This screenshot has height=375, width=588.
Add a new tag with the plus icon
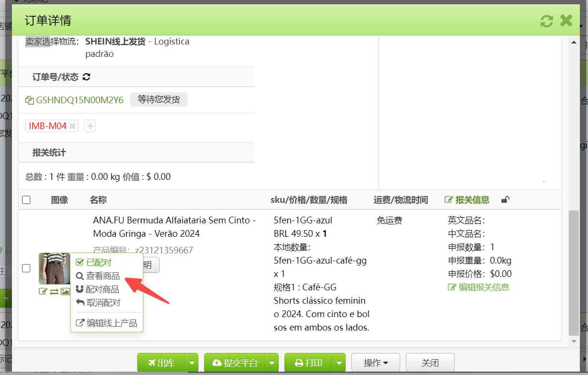pos(90,126)
